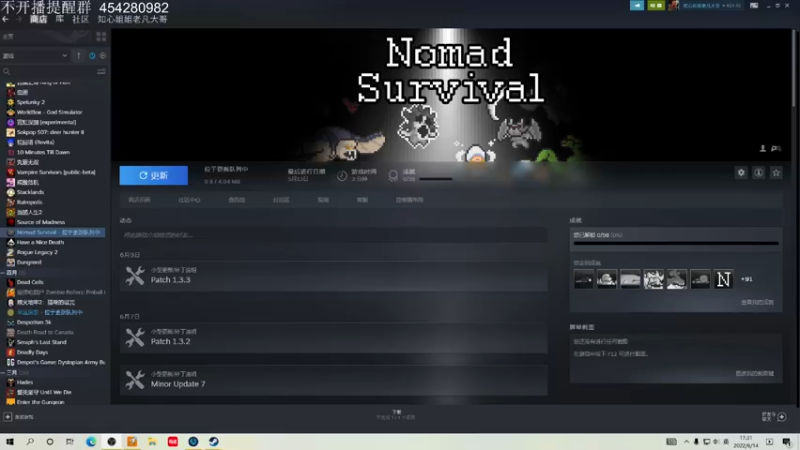Click the achievements progress bar

[x=676, y=243]
